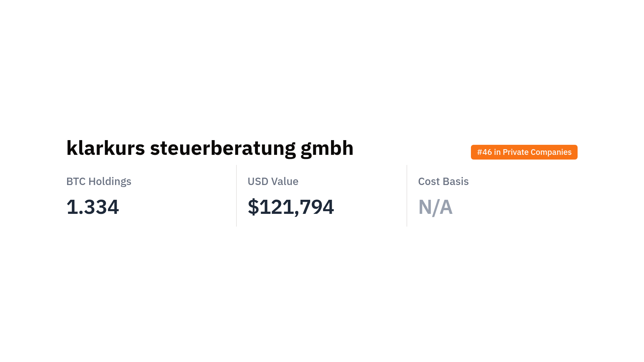Click "gmbh" at the end of the title
The image size is (644, 362).
[x=327, y=148]
